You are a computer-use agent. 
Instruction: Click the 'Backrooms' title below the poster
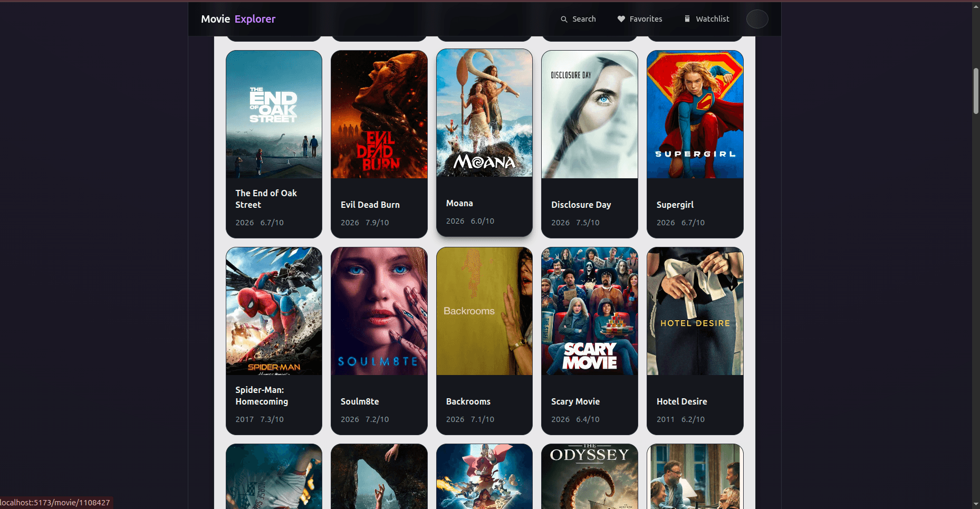[468, 401]
